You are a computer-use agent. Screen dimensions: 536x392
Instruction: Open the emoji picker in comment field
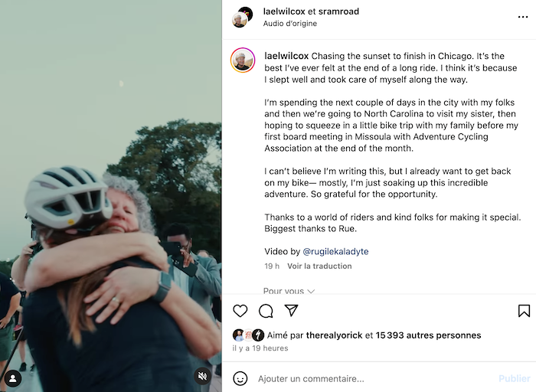(x=240, y=378)
